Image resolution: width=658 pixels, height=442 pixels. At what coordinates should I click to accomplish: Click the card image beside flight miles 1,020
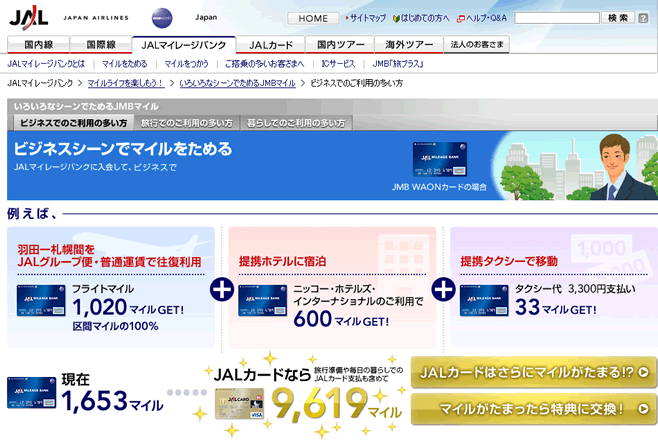(41, 301)
